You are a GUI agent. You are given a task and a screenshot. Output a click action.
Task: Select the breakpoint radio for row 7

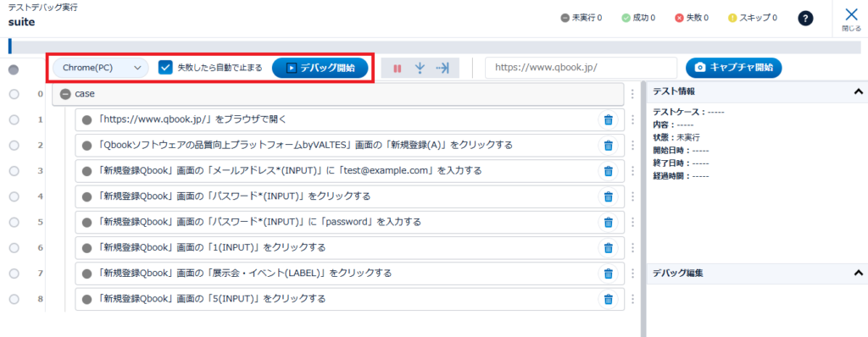(14, 273)
